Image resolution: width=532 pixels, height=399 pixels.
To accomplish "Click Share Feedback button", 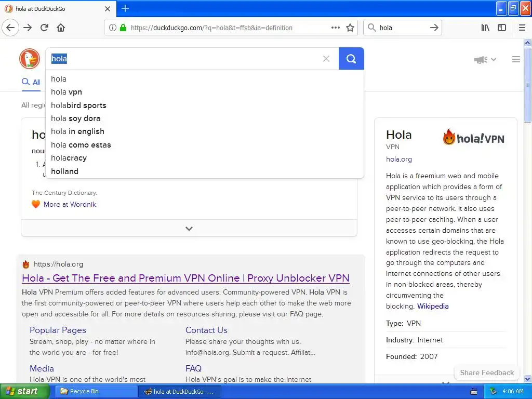I will [x=487, y=373].
